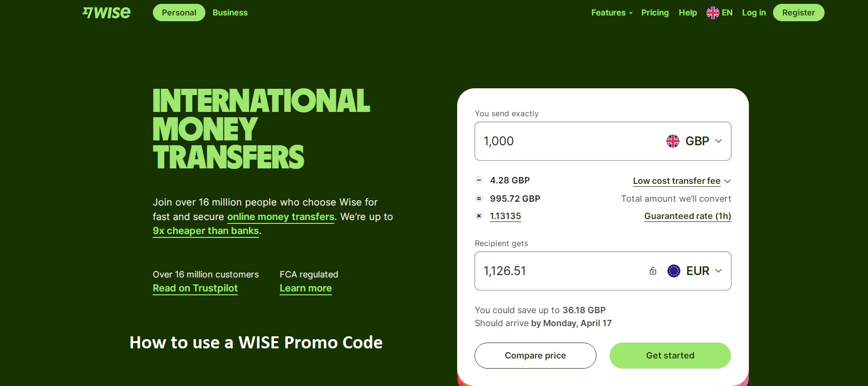The image size is (868, 386).
Task: Click the padlock icon beside EUR
Action: click(x=653, y=271)
